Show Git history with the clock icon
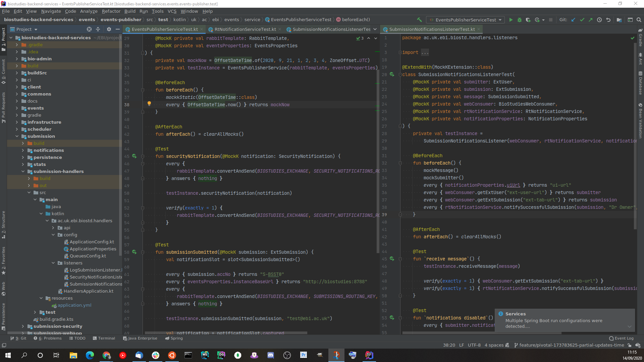 (599, 20)
